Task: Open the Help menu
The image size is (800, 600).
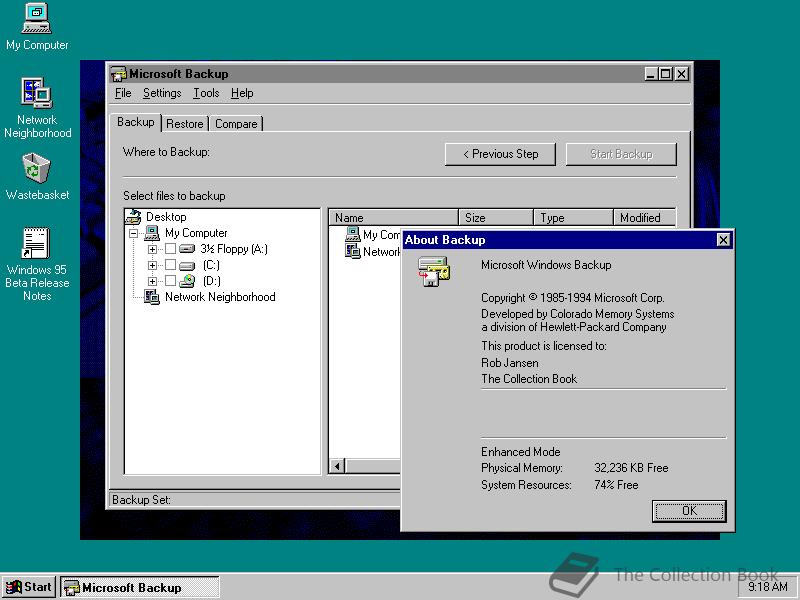Action: [242, 93]
